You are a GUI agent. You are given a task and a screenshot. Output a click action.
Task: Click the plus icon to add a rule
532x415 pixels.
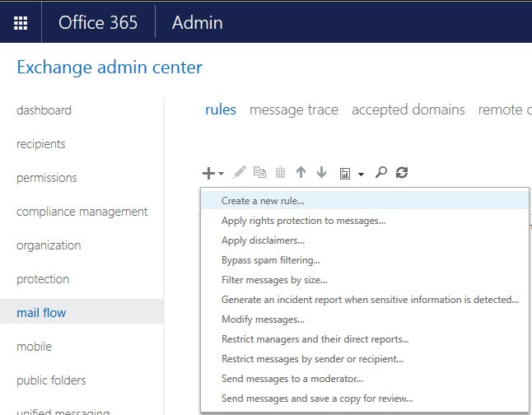point(208,173)
